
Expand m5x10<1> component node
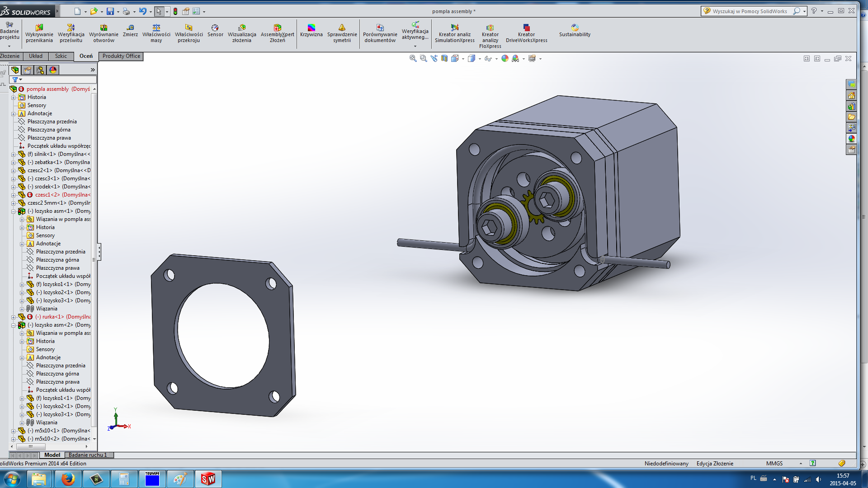pyautogui.click(x=13, y=431)
